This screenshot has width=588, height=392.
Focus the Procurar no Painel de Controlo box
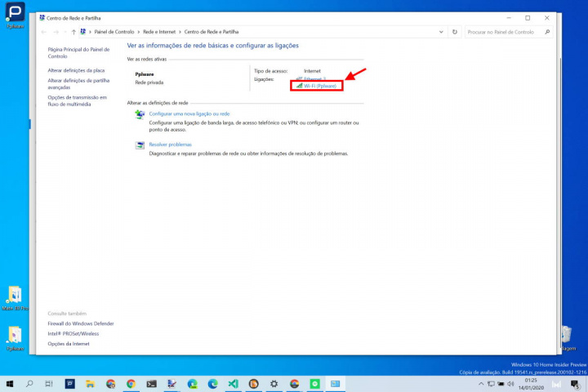tap(502, 32)
